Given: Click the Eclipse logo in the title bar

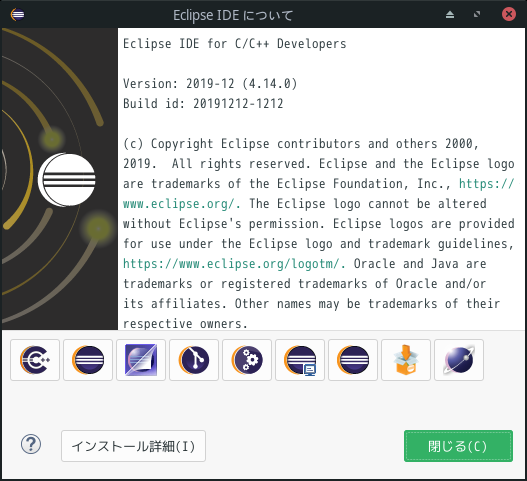Looking at the screenshot, I should (x=17, y=14).
